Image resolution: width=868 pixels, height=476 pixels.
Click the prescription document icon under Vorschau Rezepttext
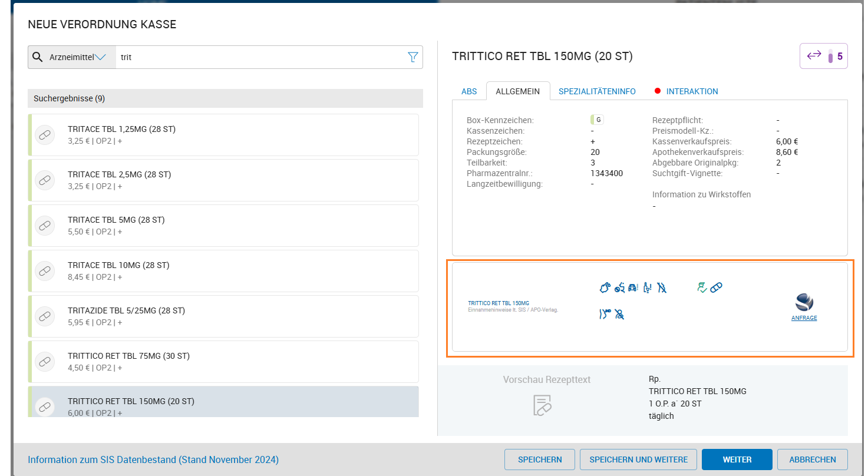tap(542, 405)
